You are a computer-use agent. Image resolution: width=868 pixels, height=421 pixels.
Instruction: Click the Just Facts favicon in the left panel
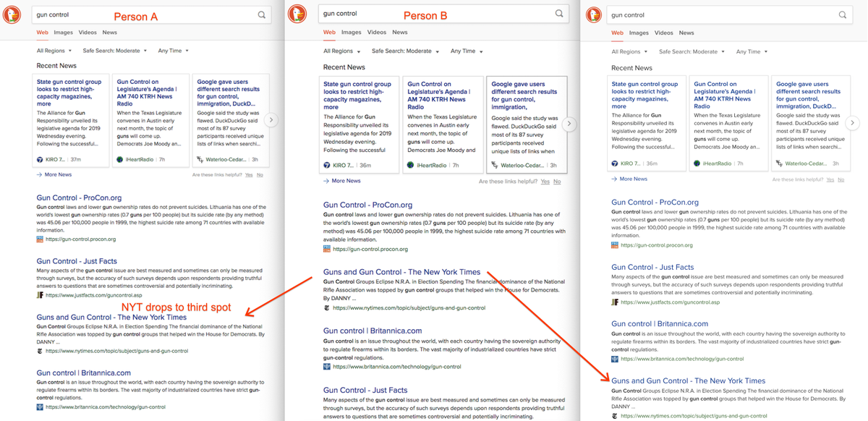pyautogui.click(x=40, y=295)
